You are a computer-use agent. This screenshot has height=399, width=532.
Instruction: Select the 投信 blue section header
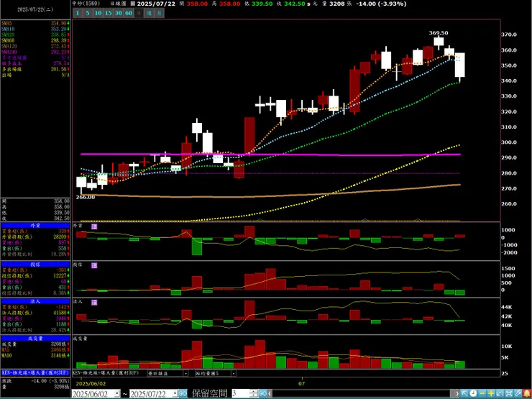click(x=35, y=265)
